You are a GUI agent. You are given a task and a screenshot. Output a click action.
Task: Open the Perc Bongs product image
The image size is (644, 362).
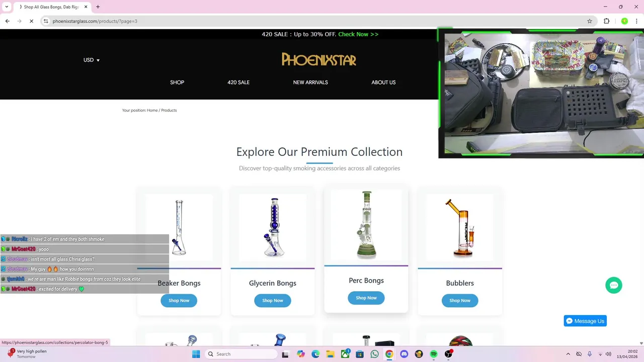coord(366,225)
